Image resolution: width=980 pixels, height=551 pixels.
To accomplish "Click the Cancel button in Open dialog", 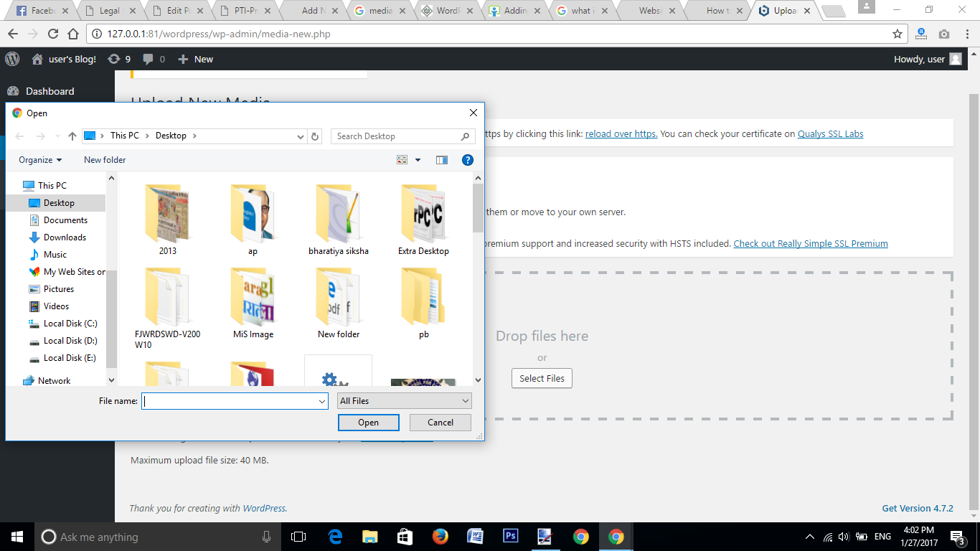I will [x=440, y=423].
